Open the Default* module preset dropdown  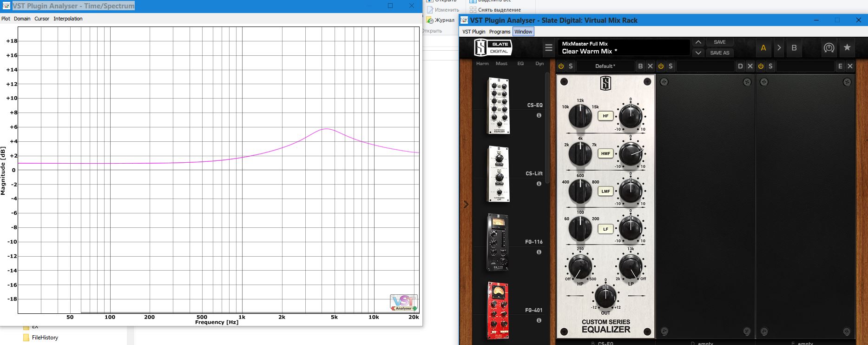pos(605,66)
